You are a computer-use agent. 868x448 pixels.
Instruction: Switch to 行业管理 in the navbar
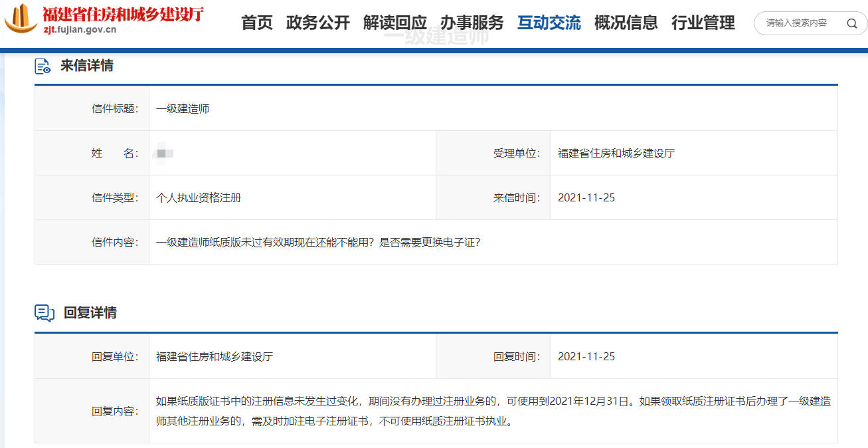pyautogui.click(x=703, y=23)
